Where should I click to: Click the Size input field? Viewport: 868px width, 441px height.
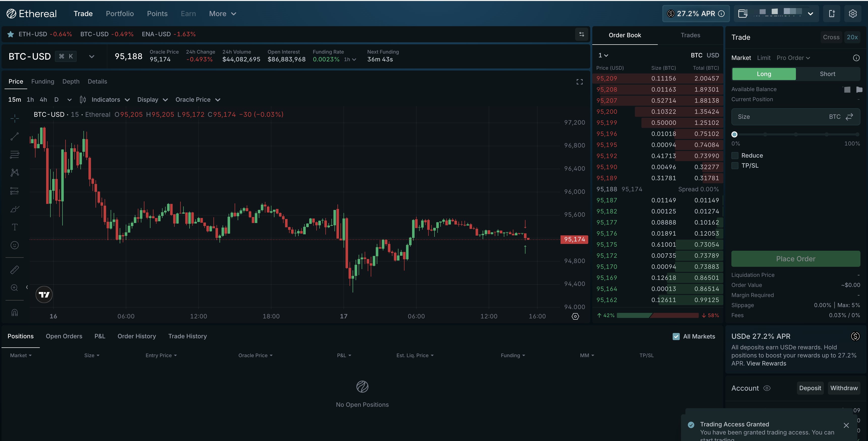(x=778, y=117)
